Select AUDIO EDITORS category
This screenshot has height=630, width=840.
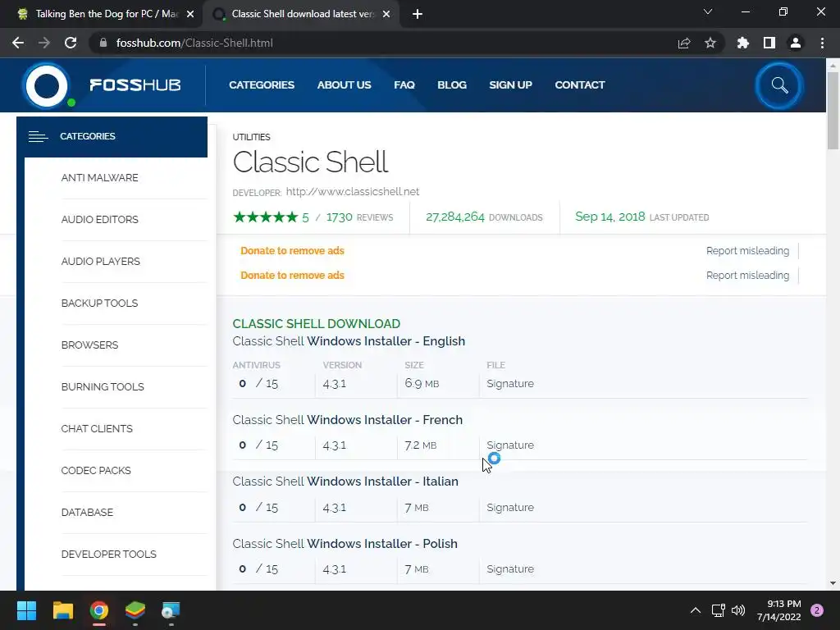(99, 220)
